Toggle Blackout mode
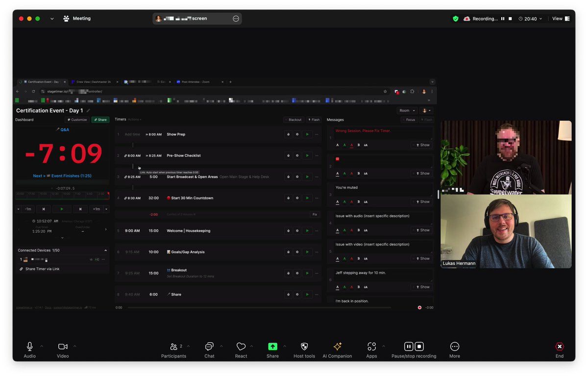588x377 pixels. pos(294,120)
